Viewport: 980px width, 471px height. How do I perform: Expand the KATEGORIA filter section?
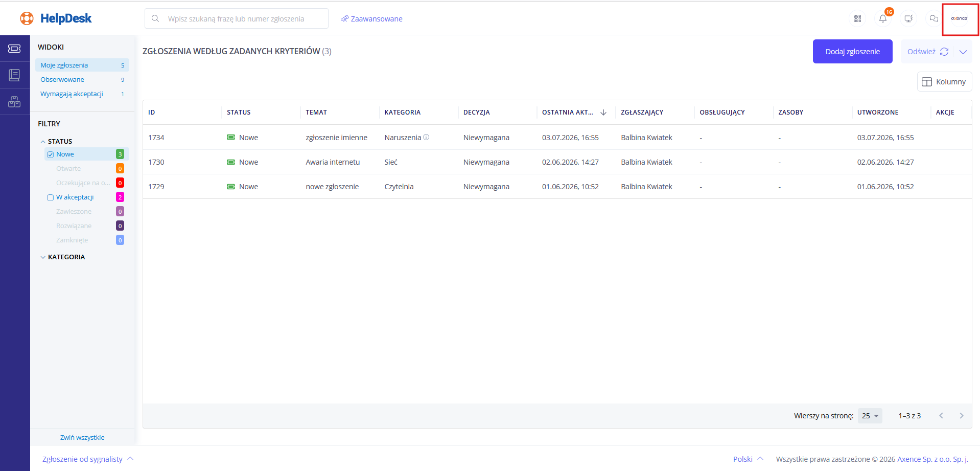pos(43,257)
